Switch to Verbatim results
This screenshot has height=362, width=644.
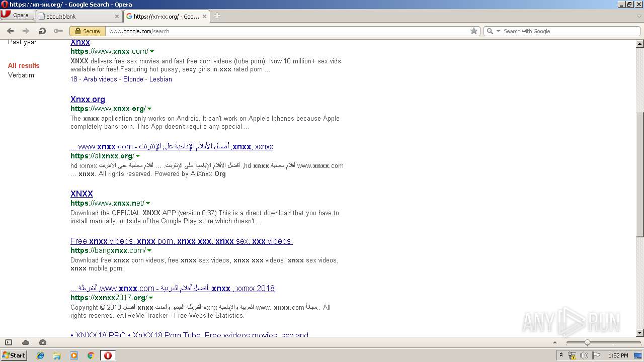coord(21,75)
